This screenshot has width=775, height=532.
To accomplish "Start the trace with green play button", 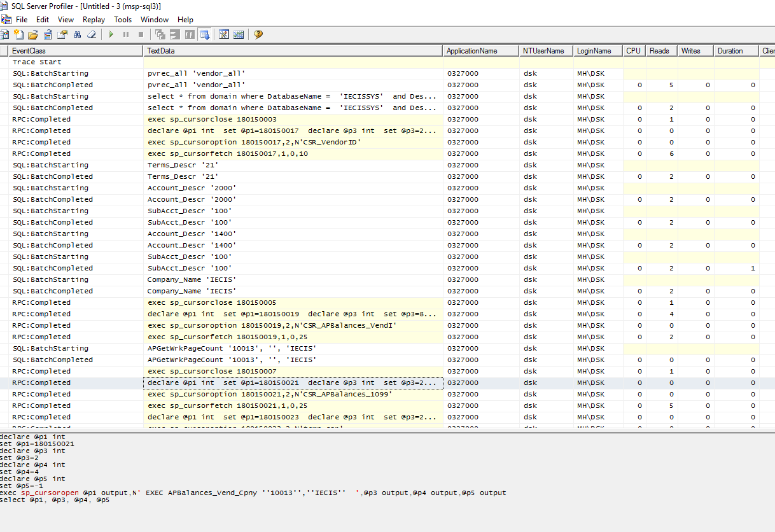I will [x=111, y=34].
